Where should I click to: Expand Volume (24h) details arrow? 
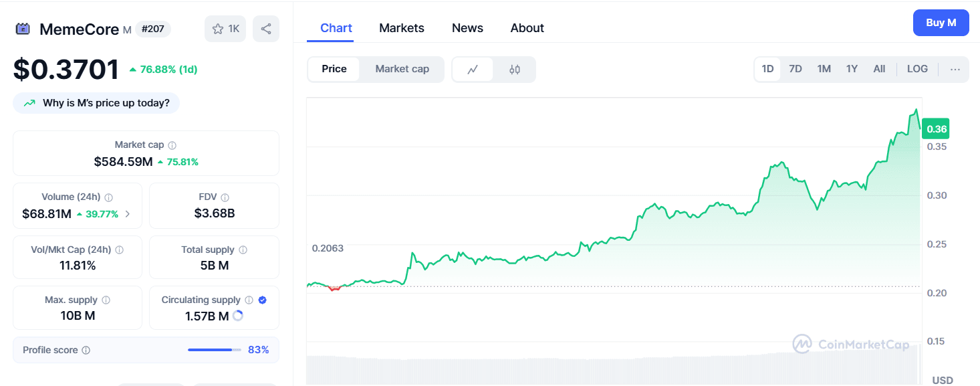[x=128, y=214]
